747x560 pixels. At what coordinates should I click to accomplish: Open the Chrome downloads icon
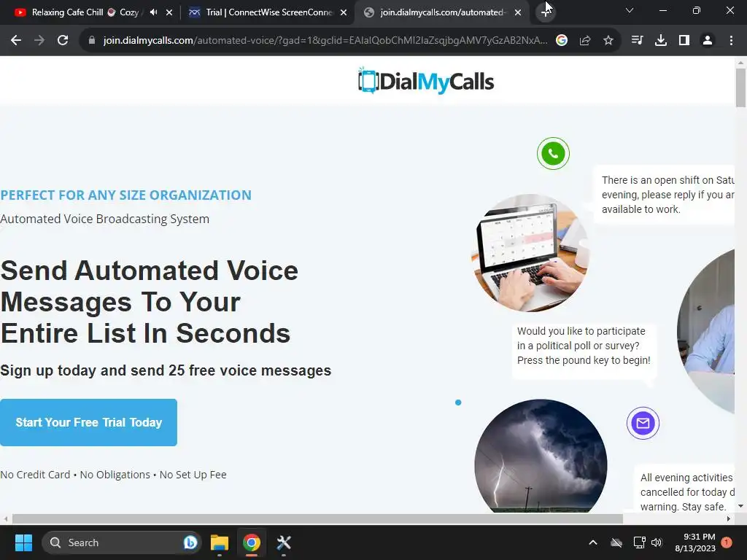(661, 41)
